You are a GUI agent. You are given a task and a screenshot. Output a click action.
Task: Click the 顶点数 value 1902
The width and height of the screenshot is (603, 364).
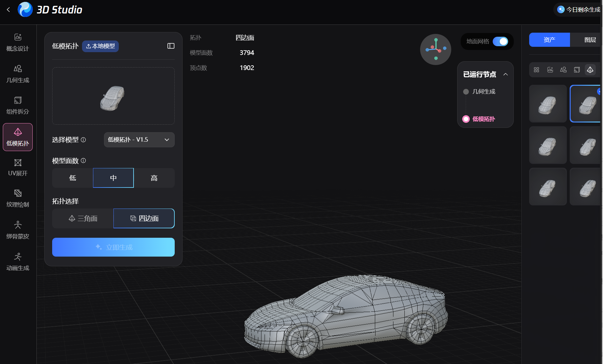point(247,68)
